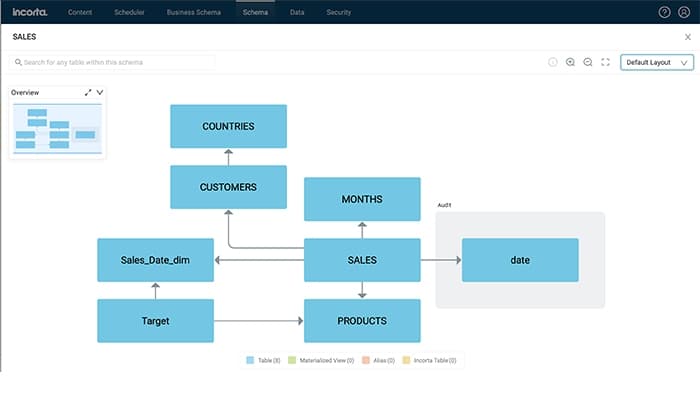
Task: Select the MONTHS table node
Action: 362,199
